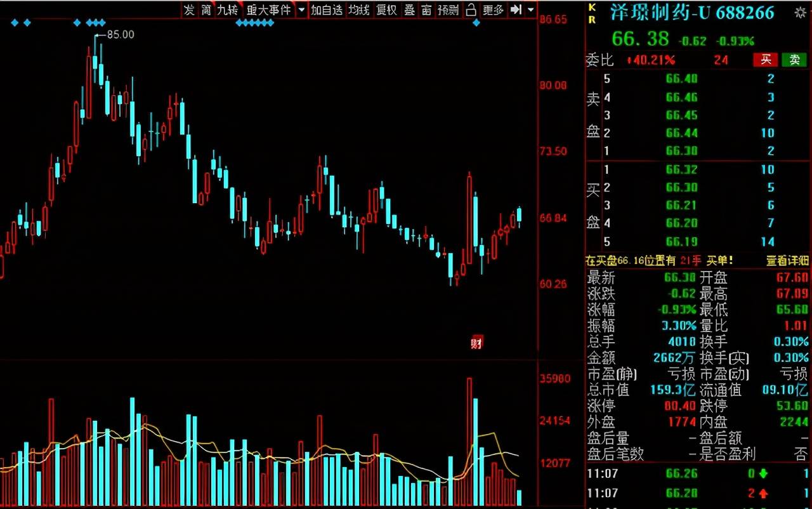This screenshot has height=509, width=812.
Task: Click the 内盘 value 2244
Action: click(x=793, y=421)
